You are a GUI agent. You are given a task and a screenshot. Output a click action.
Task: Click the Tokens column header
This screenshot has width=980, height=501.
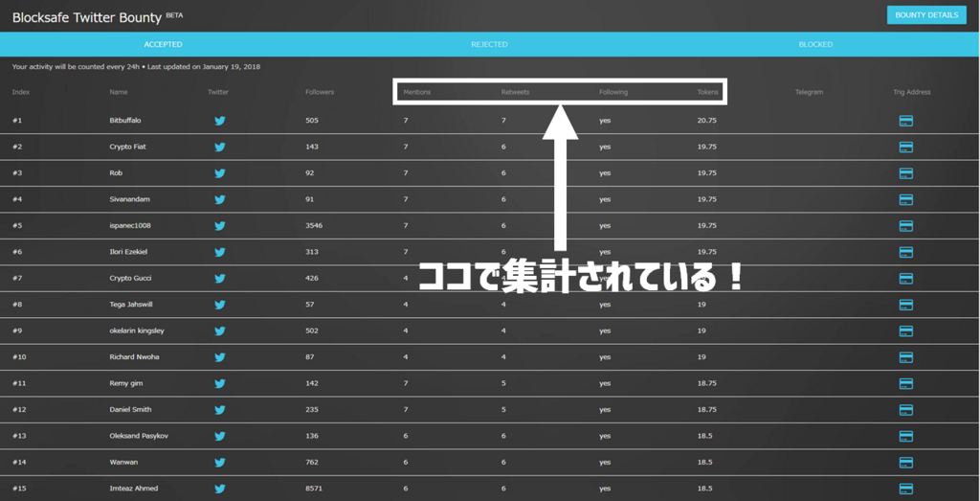click(708, 92)
